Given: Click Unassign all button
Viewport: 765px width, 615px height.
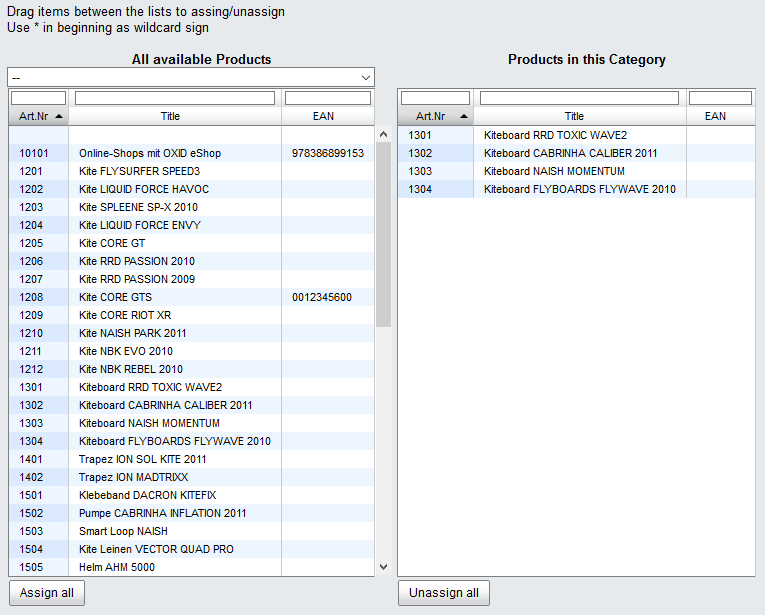Looking at the screenshot, I should point(443,593).
